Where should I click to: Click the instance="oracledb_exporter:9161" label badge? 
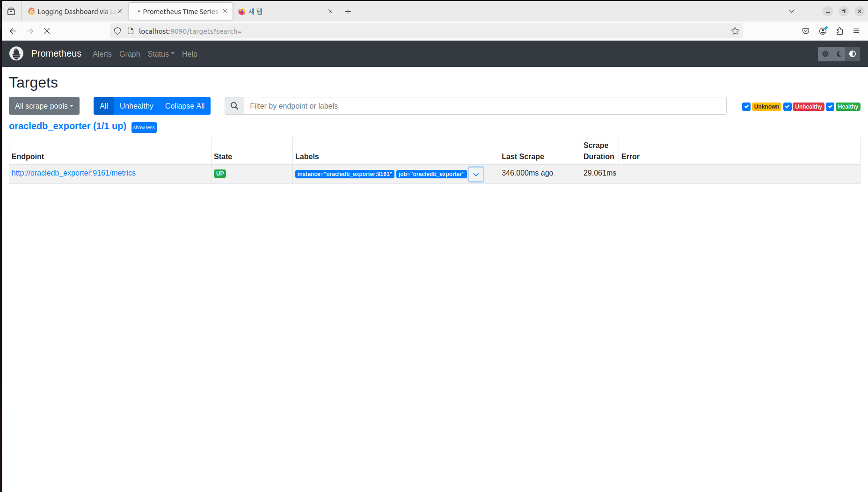pos(345,174)
